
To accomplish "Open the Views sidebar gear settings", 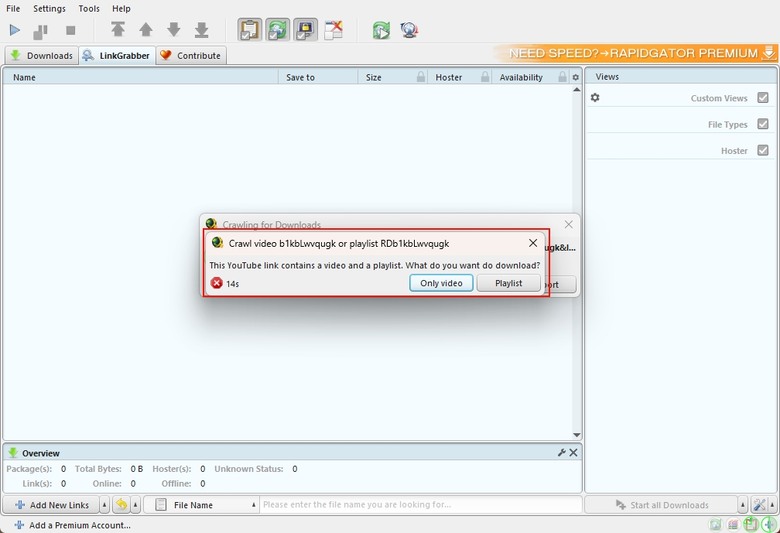I will click(x=595, y=98).
